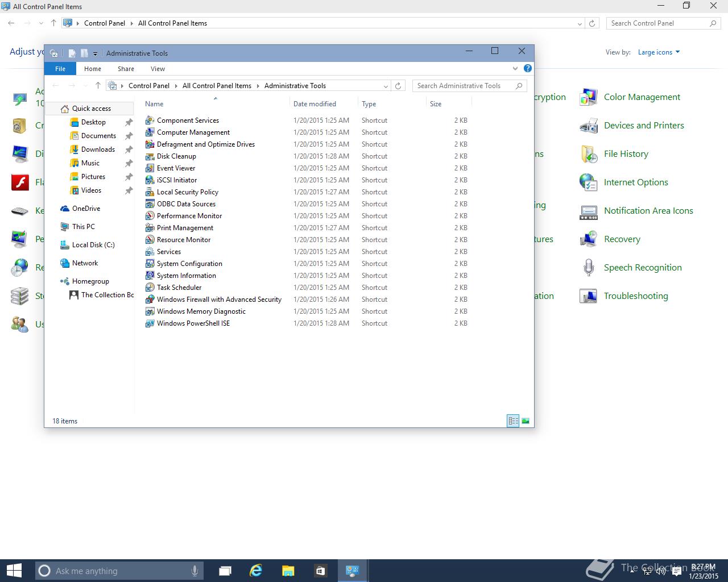The image size is (728, 582).
Task: Open Control Panel address bar dropdown
Action: pyautogui.click(x=580, y=23)
